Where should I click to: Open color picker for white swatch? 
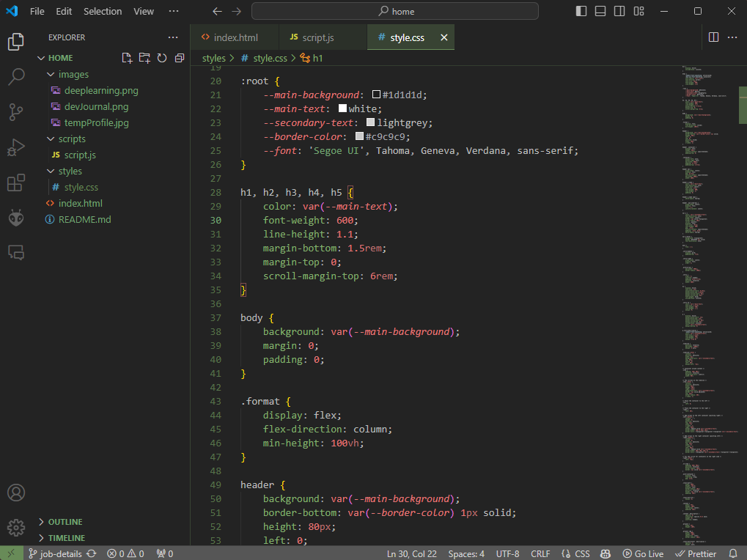click(x=342, y=108)
